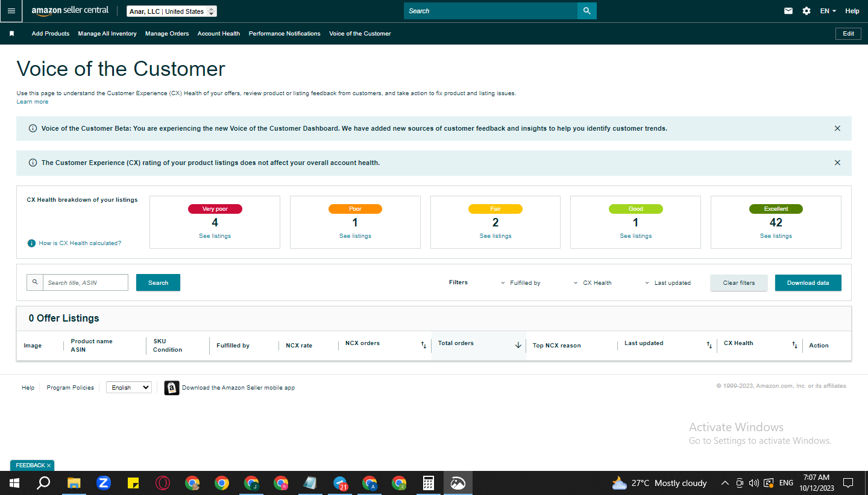Screen dimensions: 868x495
Task: Click the amazon seller central logo
Action: (70, 11)
